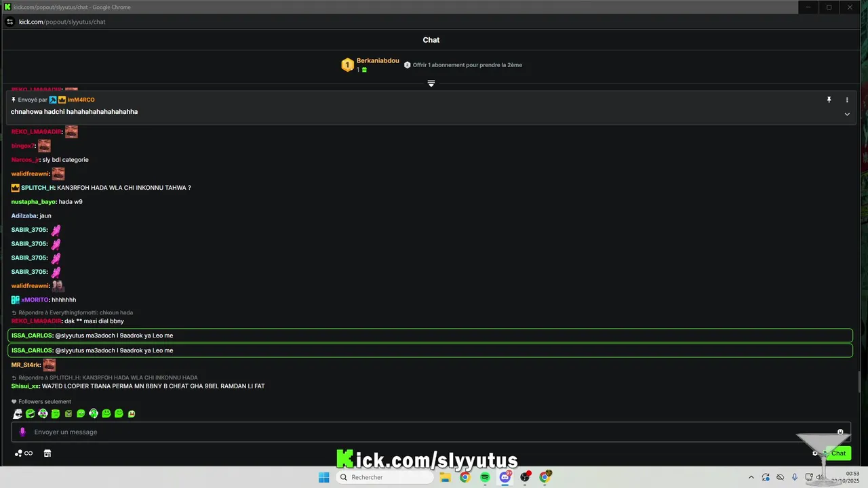Open chat settings gear next to Chat button
868x488 pixels.
coord(815,453)
